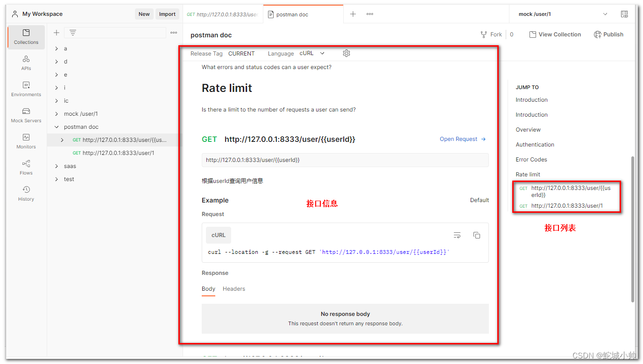Expand the test collection
Screen dimensions: 643x364
pos(57,179)
